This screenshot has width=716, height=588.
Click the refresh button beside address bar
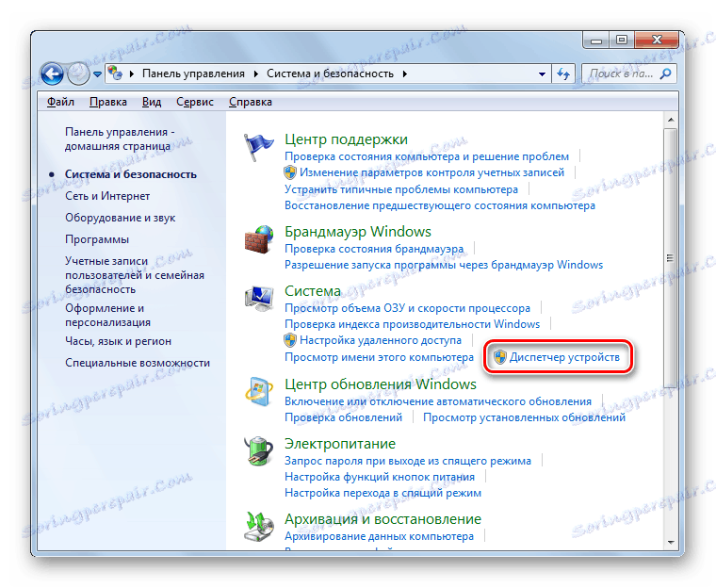[x=563, y=74]
